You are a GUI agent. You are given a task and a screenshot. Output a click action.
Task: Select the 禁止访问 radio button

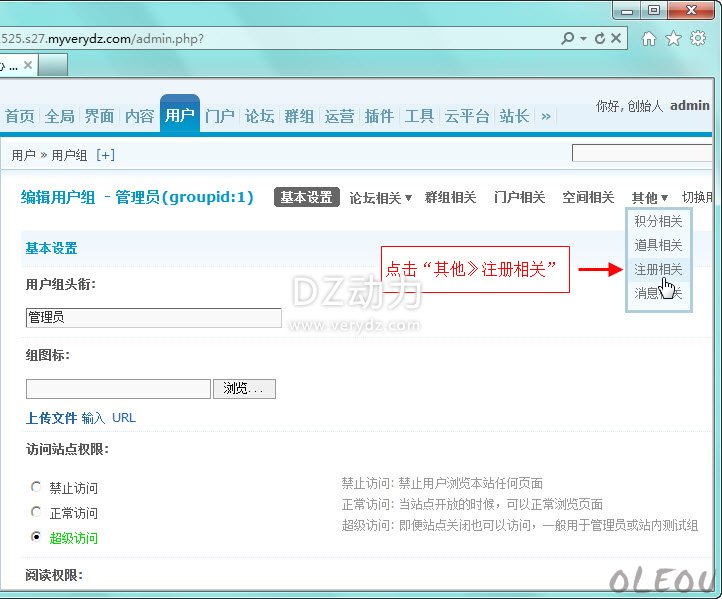click(x=37, y=488)
